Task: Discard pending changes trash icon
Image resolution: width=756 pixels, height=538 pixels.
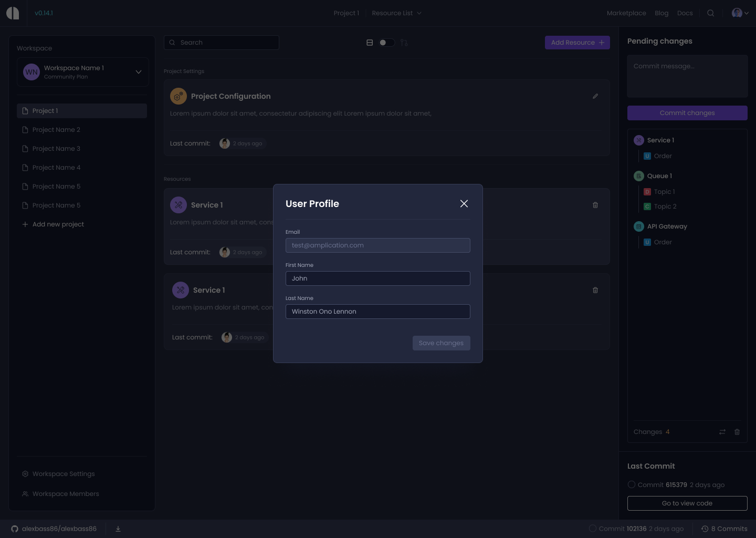Action: click(x=737, y=432)
